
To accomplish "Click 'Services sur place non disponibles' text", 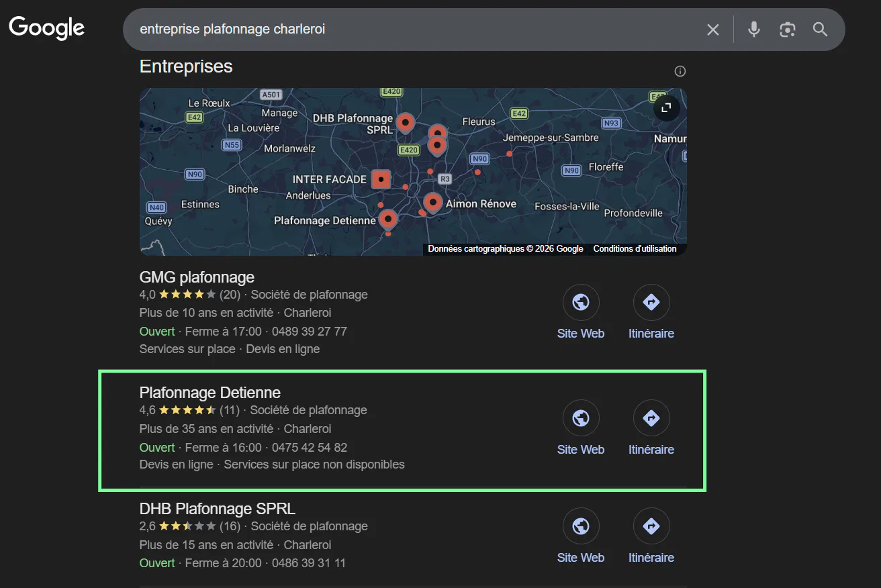I will point(314,464).
